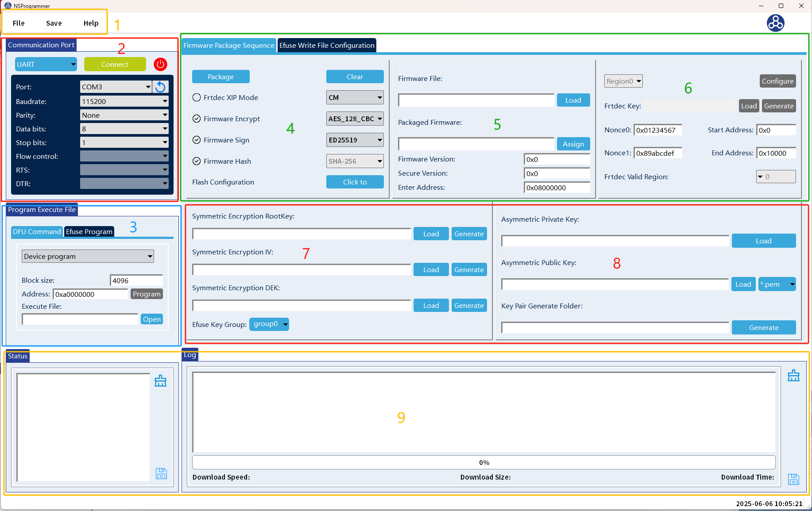Click the red power disconnect icon
Viewport: 812px width, 511px height.
click(160, 64)
